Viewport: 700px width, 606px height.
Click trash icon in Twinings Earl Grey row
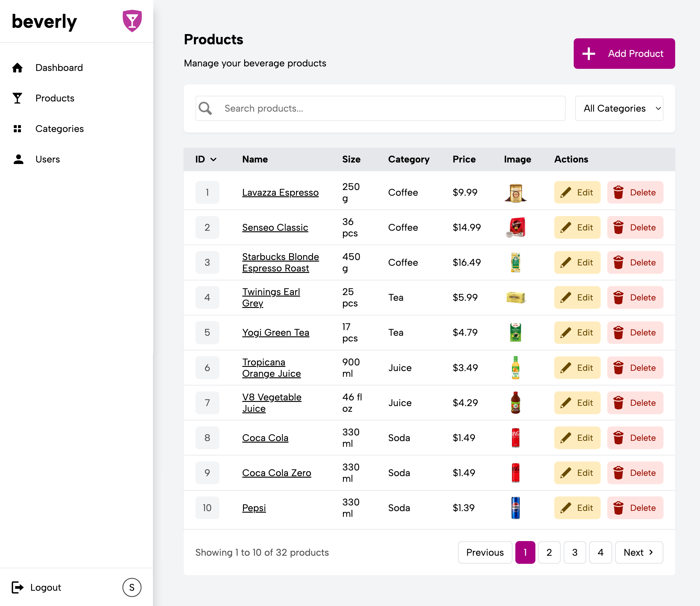(x=619, y=297)
